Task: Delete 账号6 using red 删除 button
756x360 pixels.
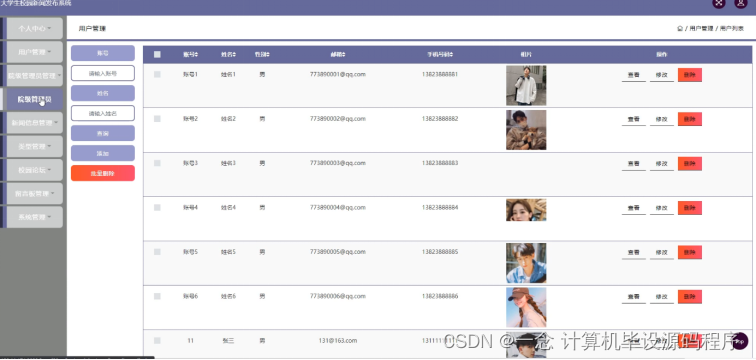Action: pyautogui.click(x=689, y=296)
